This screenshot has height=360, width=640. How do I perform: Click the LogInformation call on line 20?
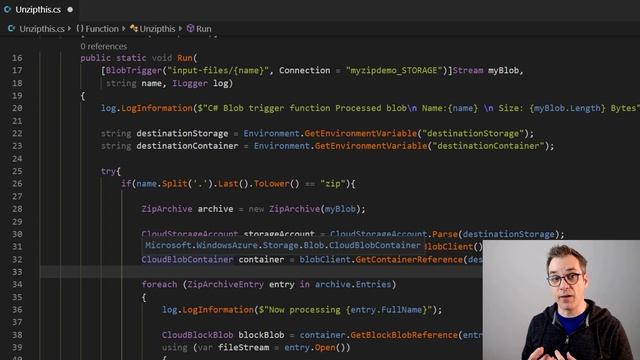click(157, 108)
